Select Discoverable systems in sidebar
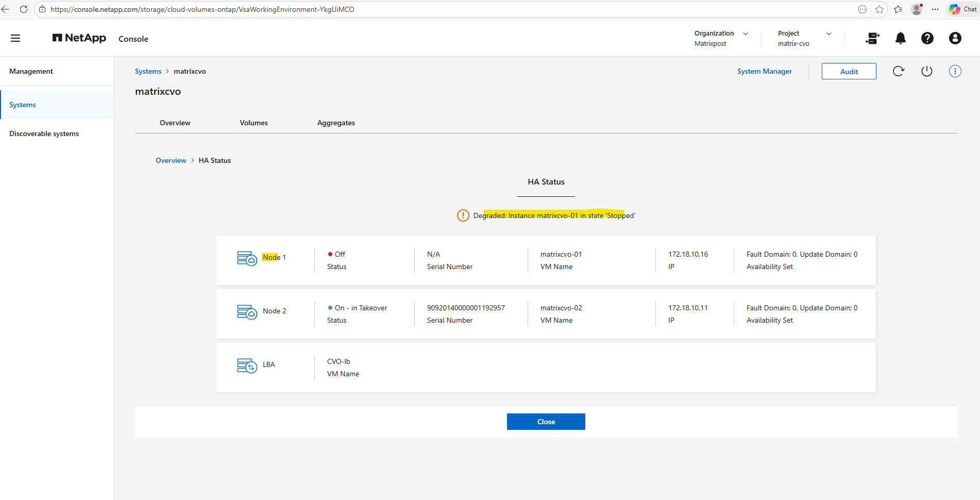The height and width of the screenshot is (500, 980). (x=44, y=134)
